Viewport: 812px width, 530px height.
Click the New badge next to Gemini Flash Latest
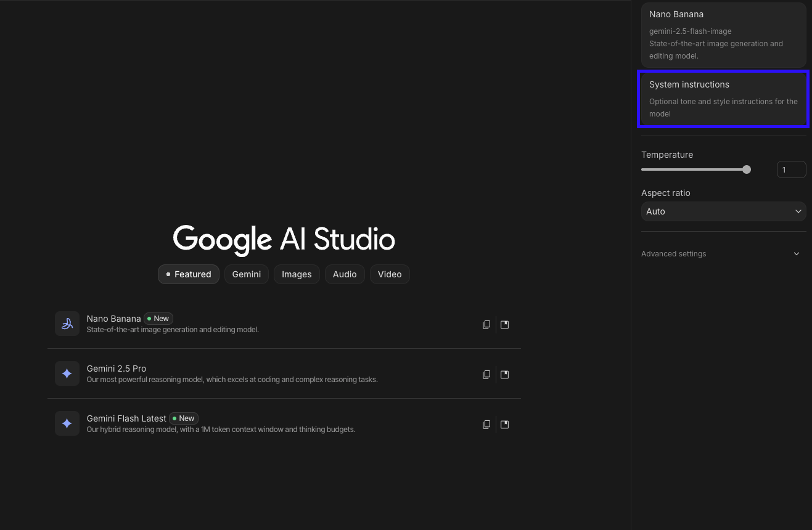(x=184, y=418)
